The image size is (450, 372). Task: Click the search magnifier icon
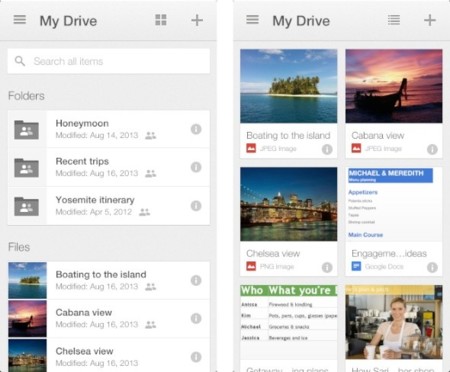tap(20, 61)
